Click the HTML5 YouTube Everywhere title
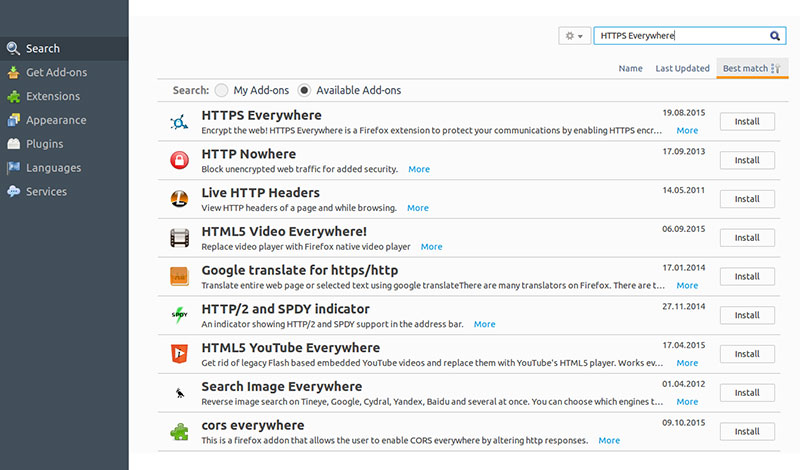Image resolution: width=800 pixels, height=470 pixels. tap(291, 348)
